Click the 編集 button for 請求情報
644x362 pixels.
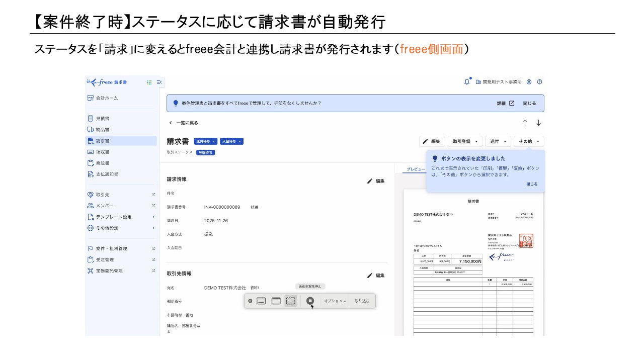[376, 181]
